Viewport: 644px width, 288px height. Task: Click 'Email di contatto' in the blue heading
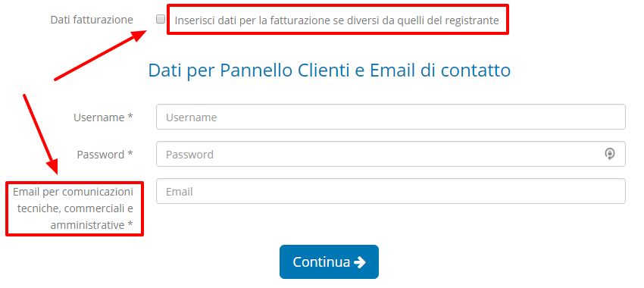pos(440,70)
